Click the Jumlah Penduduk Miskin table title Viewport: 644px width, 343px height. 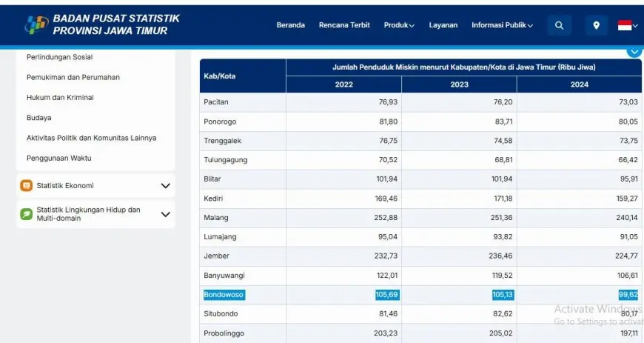[463, 67]
